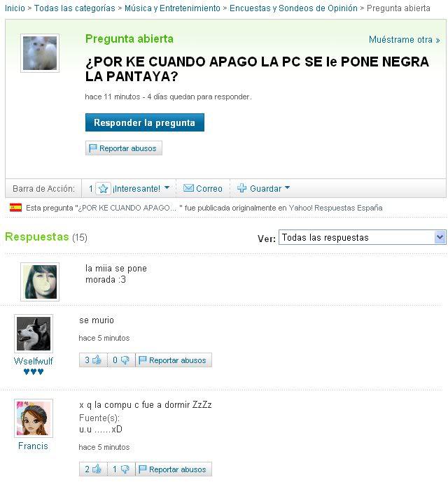This screenshot has width=448, height=496.
Task: Click Responder la pregunta button
Action: (x=145, y=122)
